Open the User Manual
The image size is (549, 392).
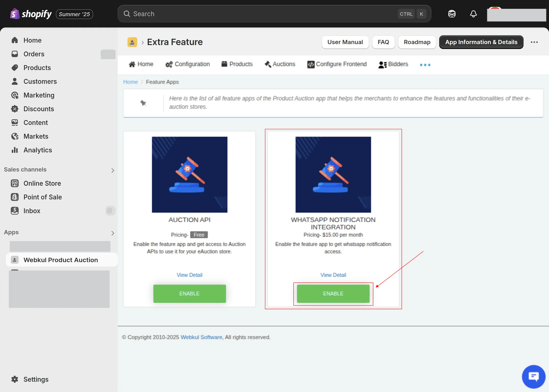coord(345,42)
